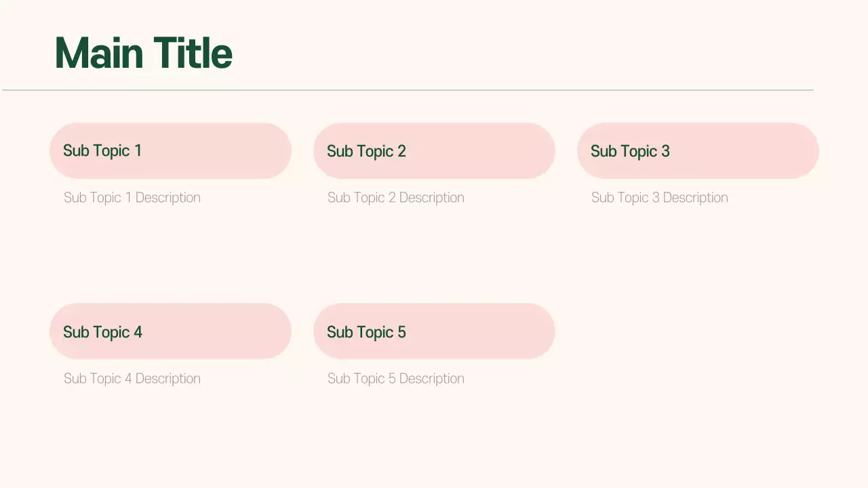Select the Sub Topic 2 Description text
This screenshot has width=868, height=488.
click(396, 198)
